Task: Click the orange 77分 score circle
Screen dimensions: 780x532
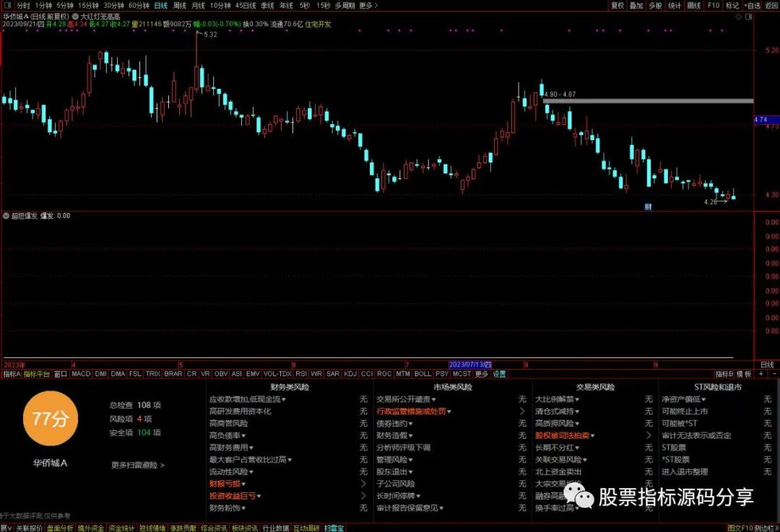Action: pyautogui.click(x=51, y=418)
